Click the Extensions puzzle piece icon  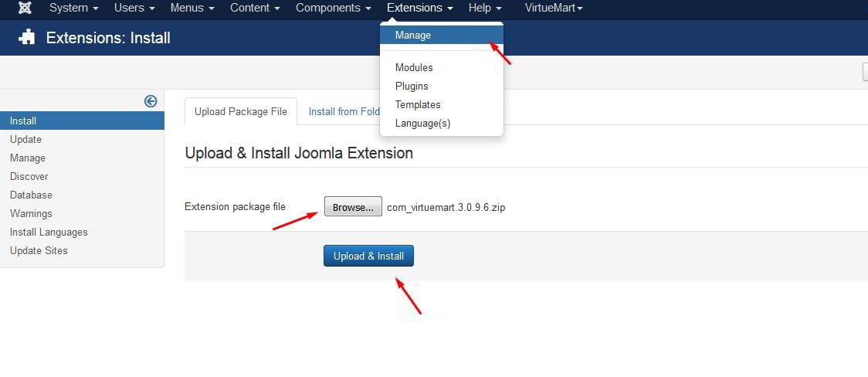click(x=27, y=38)
